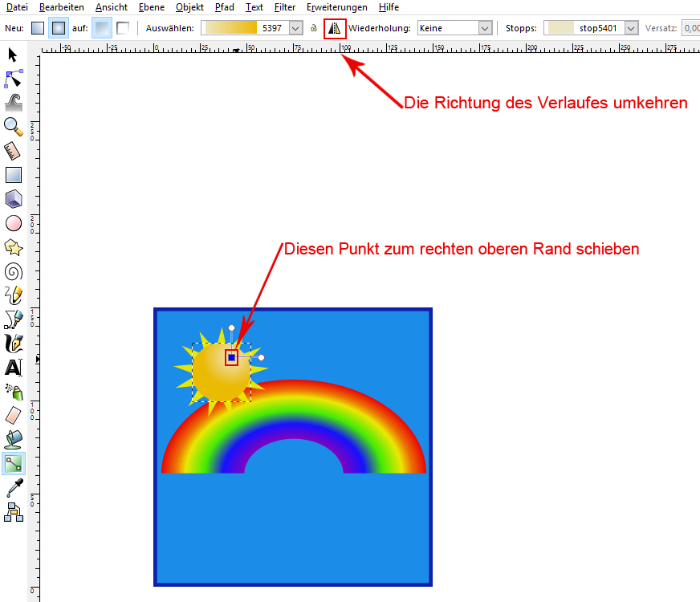The width and height of the screenshot is (700, 602).
Task: Select the 3D Box tool
Action: (x=14, y=199)
